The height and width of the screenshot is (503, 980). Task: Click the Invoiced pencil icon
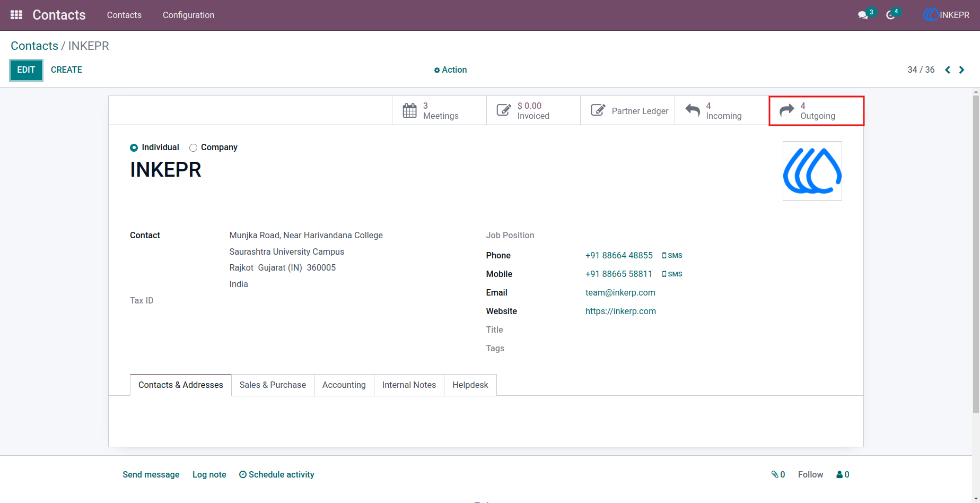pos(504,110)
